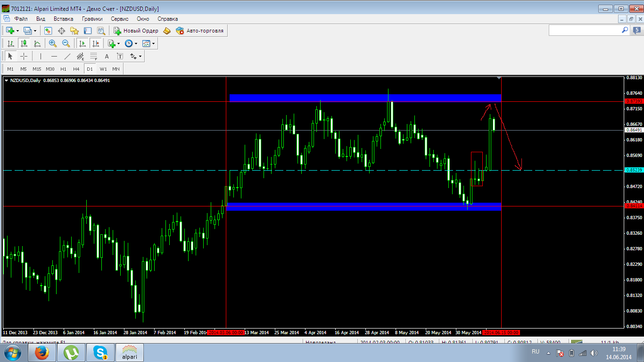Switch timeframe to W1
Viewport: 644px width, 362px height.
(x=103, y=69)
